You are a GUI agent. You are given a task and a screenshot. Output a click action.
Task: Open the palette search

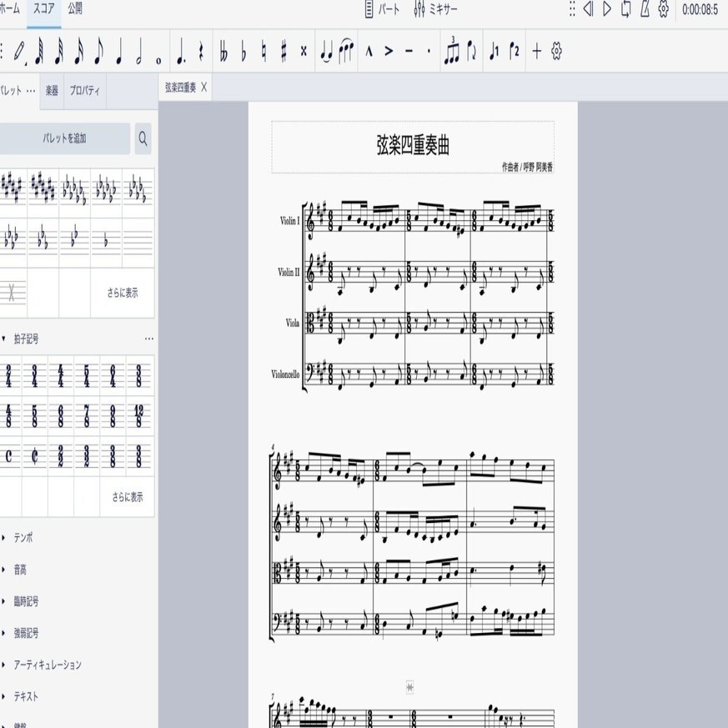coord(143,139)
